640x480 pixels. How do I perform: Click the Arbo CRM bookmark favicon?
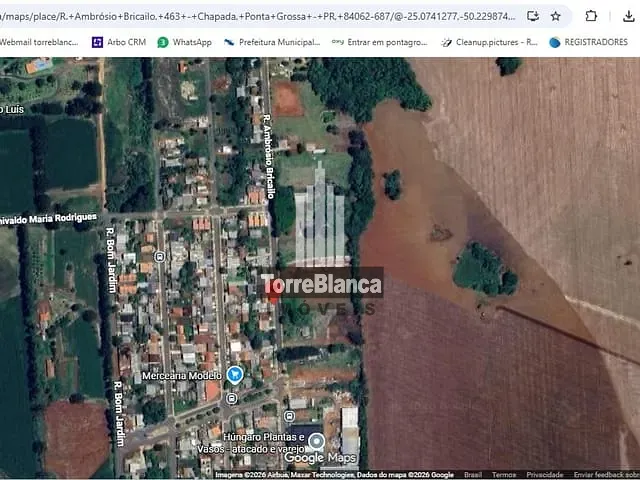click(x=97, y=42)
